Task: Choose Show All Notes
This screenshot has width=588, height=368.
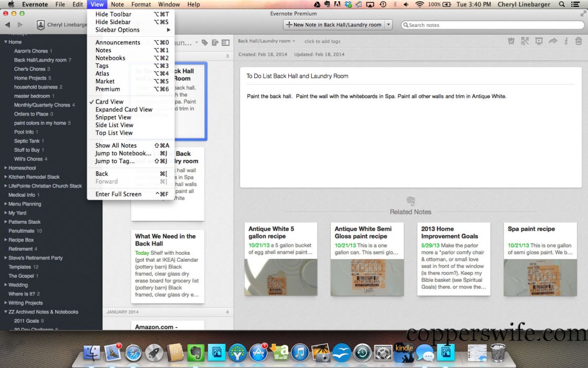Action: (x=131, y=145)
